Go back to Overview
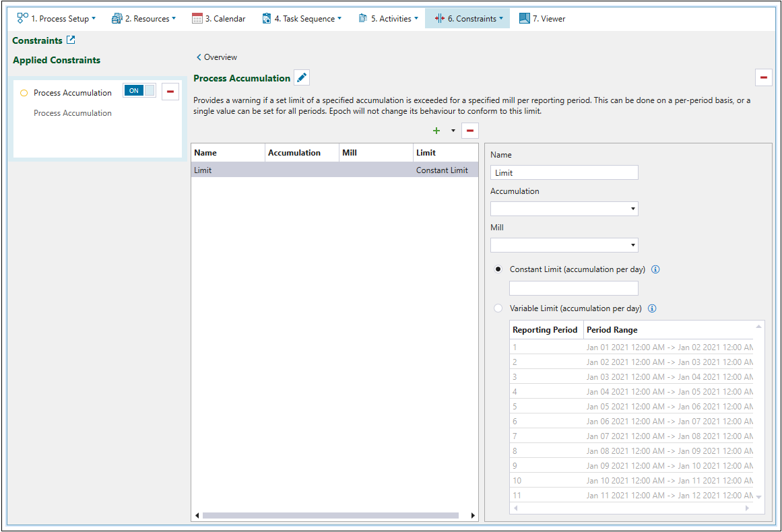782x532 pixels. click(217, 57)
